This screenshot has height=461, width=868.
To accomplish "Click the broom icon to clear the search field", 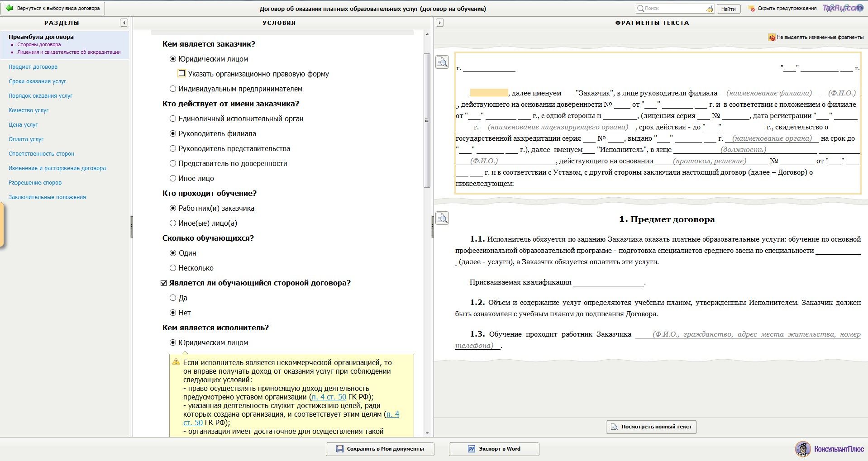I will click(x=709, y=8).
